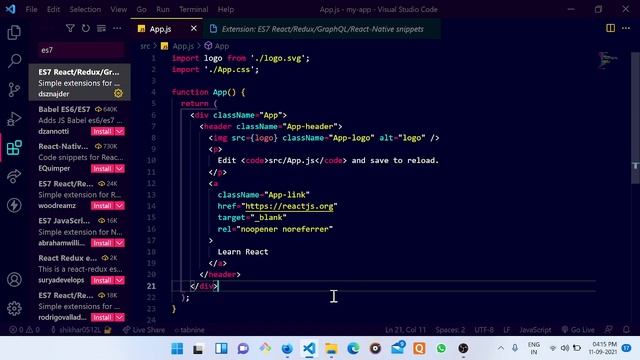Open install dropdown for suryadevelops extension
The image size is (640, 360).
[120, 280]
